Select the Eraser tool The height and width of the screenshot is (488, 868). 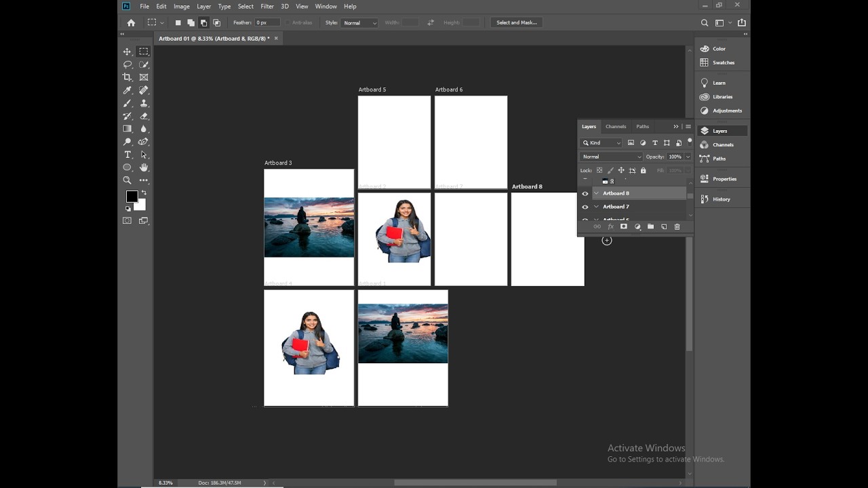[144, 116]
